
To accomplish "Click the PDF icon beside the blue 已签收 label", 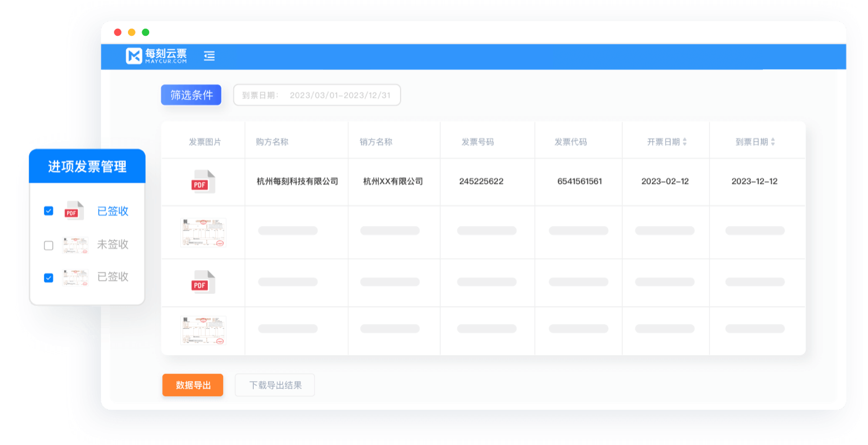I will [x=73, y=211].
